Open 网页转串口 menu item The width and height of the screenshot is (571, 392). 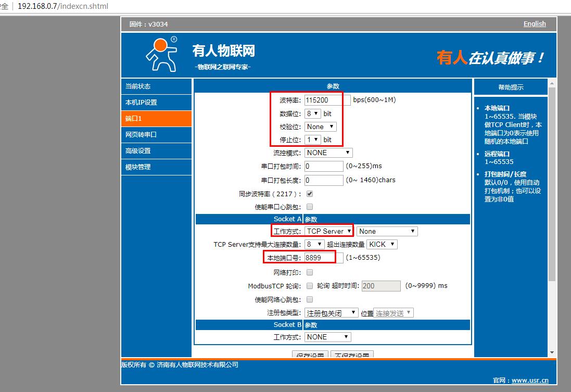[156, 135]
